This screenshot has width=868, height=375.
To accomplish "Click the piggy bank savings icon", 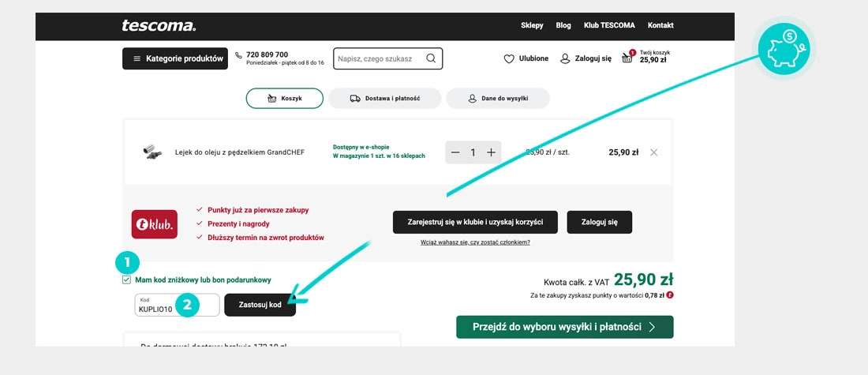I will [784, 50].
